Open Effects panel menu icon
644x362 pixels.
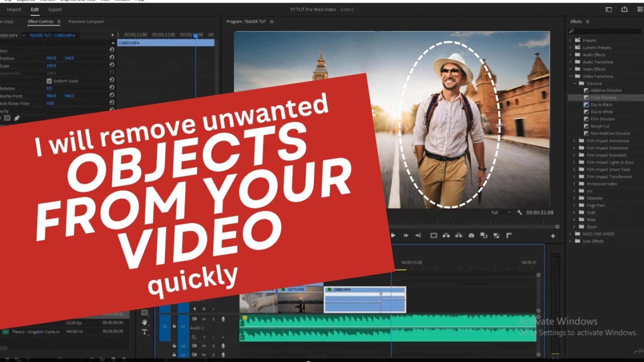[588, 21]
